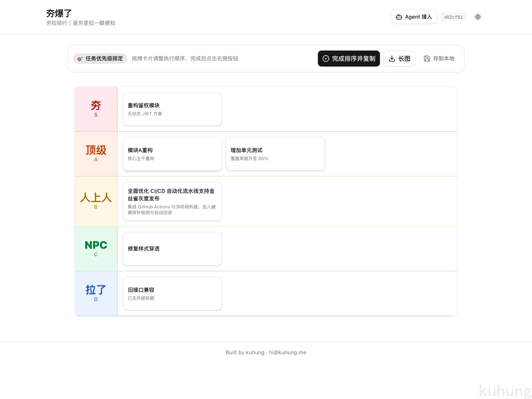Viewport: 532px width, 399px height.
Task: Click the NPC C tier label
Action: (x=96, y=248)
